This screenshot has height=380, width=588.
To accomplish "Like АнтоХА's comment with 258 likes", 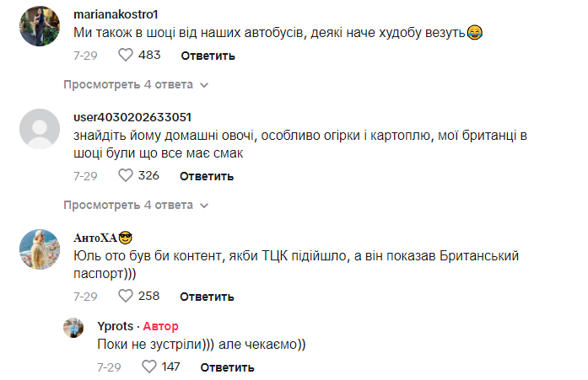I will pos(126,297).
